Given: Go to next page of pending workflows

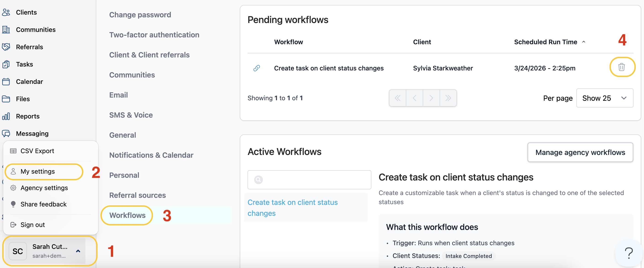Looking at the screenshot, I should pyautogui.click(x=431, y=98).
